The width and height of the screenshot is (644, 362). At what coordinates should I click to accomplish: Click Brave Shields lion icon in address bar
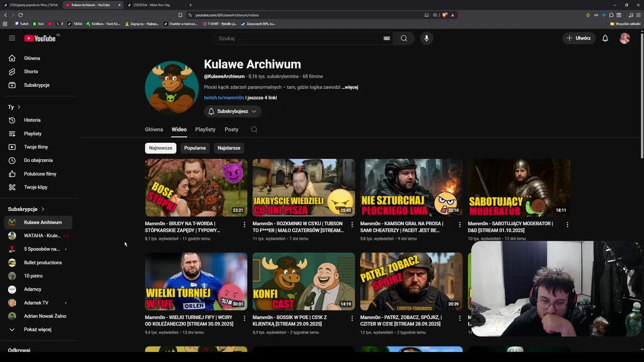(445, 15)
